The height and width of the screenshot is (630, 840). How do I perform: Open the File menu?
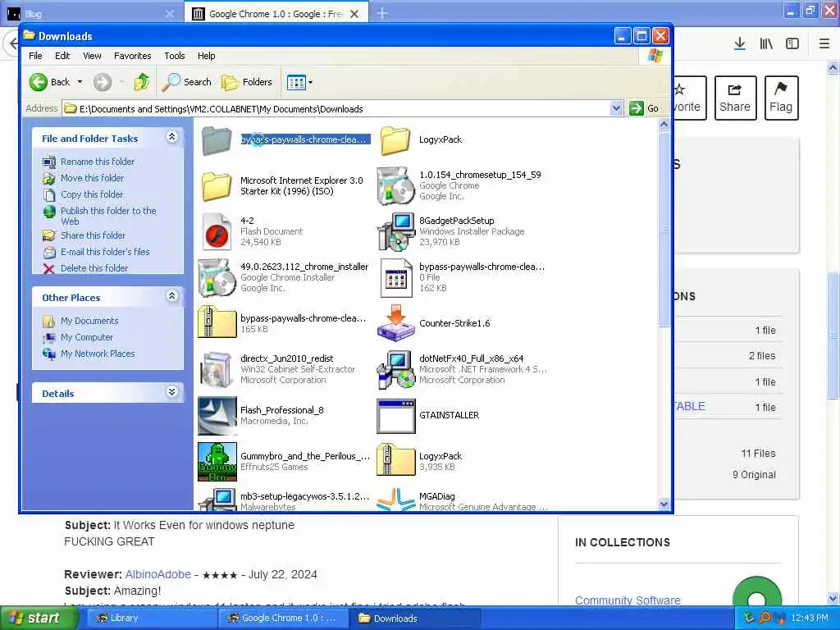[x=35, y=56]
